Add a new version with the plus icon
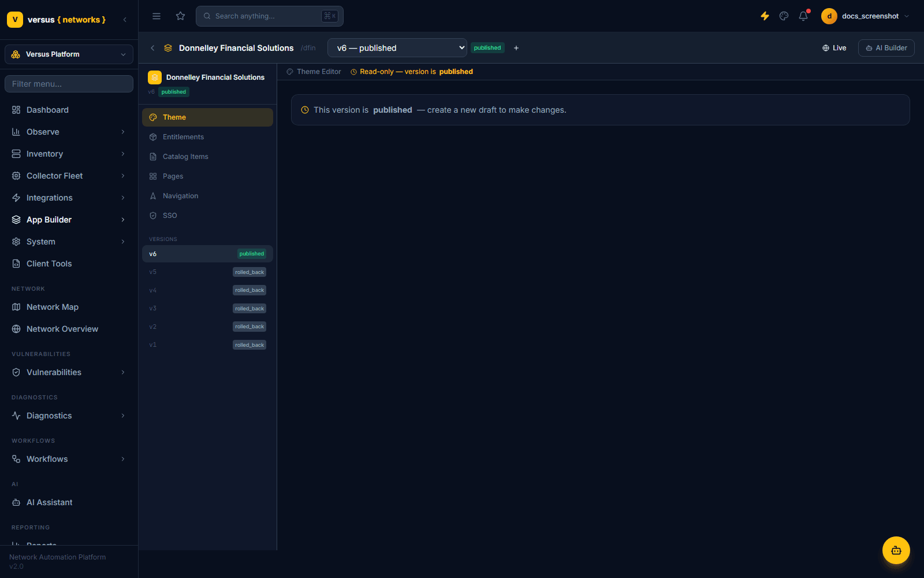Image resolution: width=924 pixels, height=578 pixels. [516, 48]
